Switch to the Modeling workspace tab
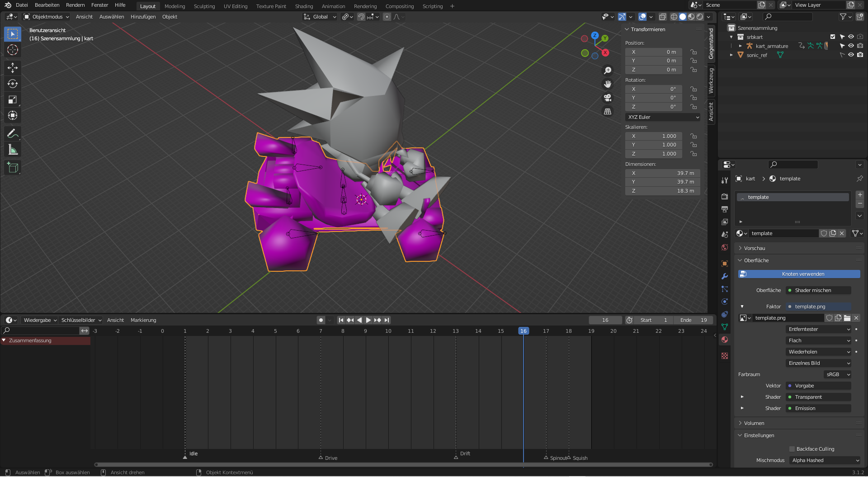The height and width of the screenshot is (477, 868). click(x=175, y=6)
